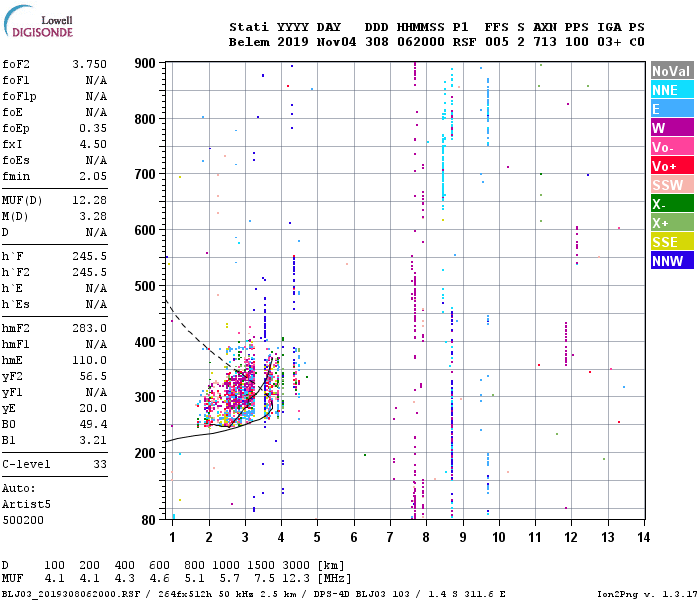700x600 pixels.
Task: Select the W purple legend swatch
Action: (x=672, y=128)
